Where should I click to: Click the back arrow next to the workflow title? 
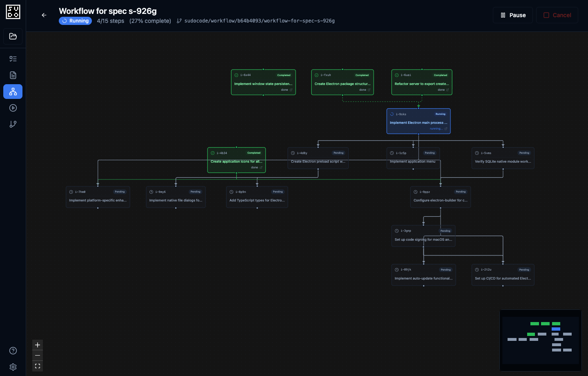coord(44,15)
